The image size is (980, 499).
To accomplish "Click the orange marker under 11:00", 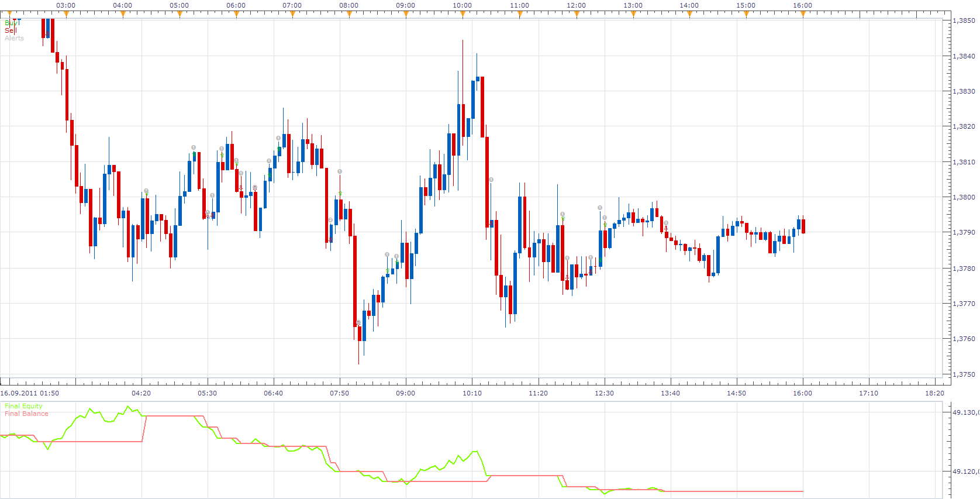I will pyautogui.click(x=520, y=14).
